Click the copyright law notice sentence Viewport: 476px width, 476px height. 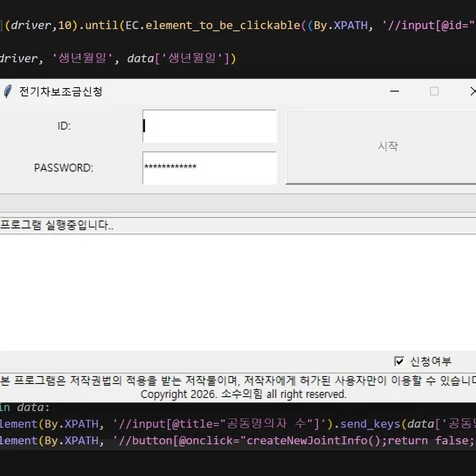click(238, 381)
